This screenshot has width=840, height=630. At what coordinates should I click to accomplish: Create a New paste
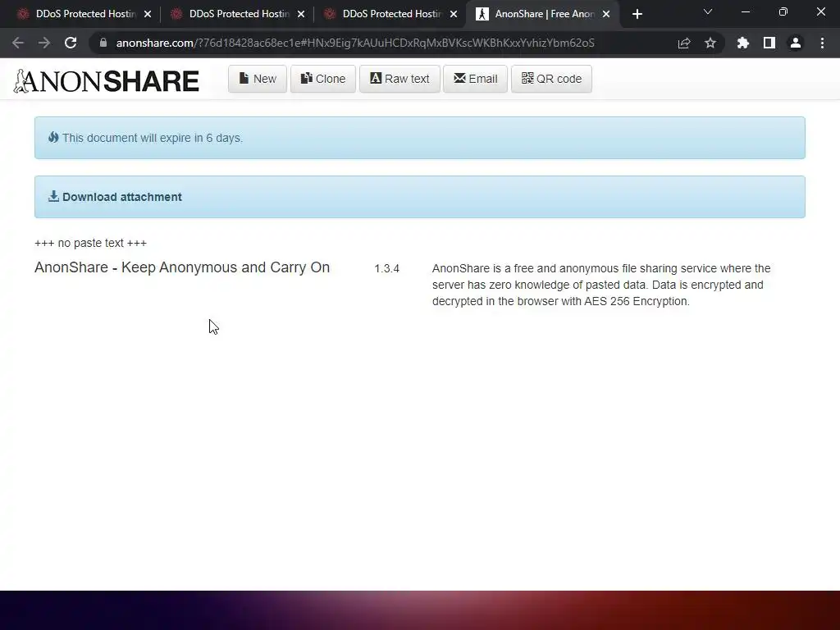258,79
